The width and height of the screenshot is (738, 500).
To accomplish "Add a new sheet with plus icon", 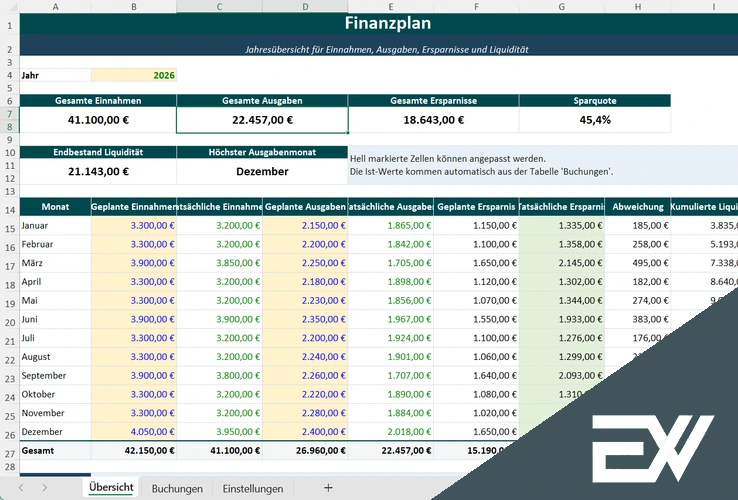I will coord(329,488).
